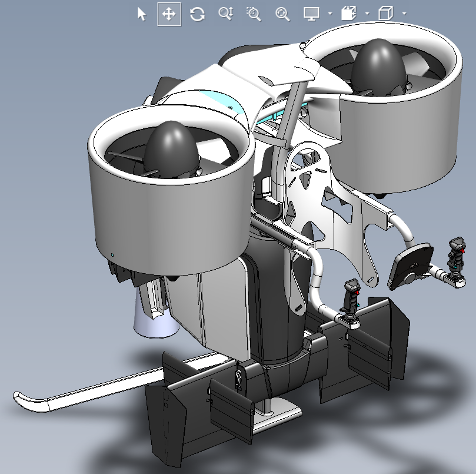Pick the dark nose cone in left fan
476x474 pixels.
coord(172,150)
